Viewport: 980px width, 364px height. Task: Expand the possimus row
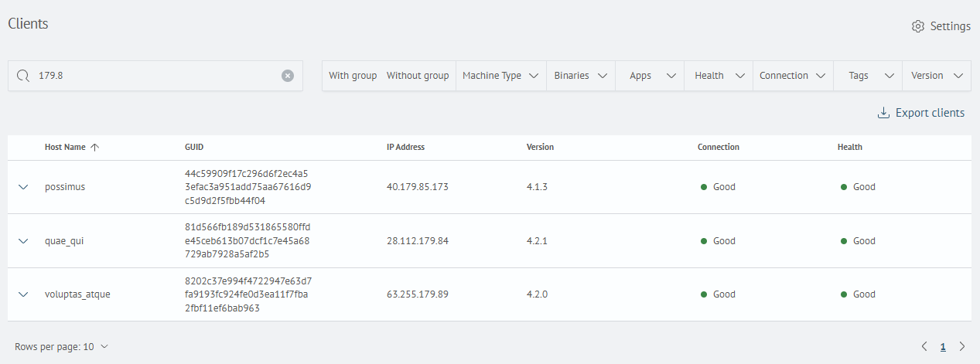click(23, 187)
